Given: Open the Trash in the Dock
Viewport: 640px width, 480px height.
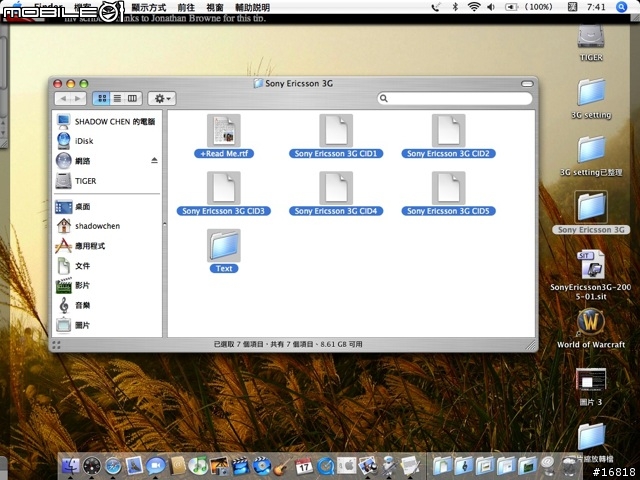Looking at the screenshot, I should [x=568, y=466].
